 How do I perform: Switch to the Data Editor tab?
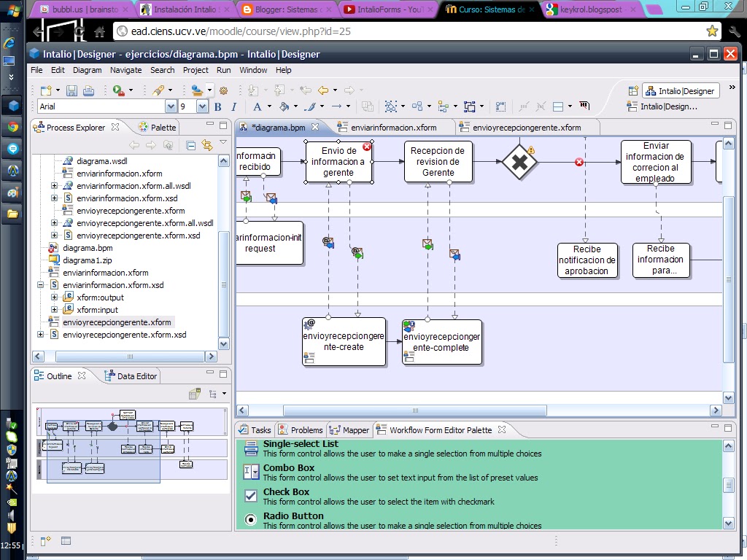click(x=131, y=376)
